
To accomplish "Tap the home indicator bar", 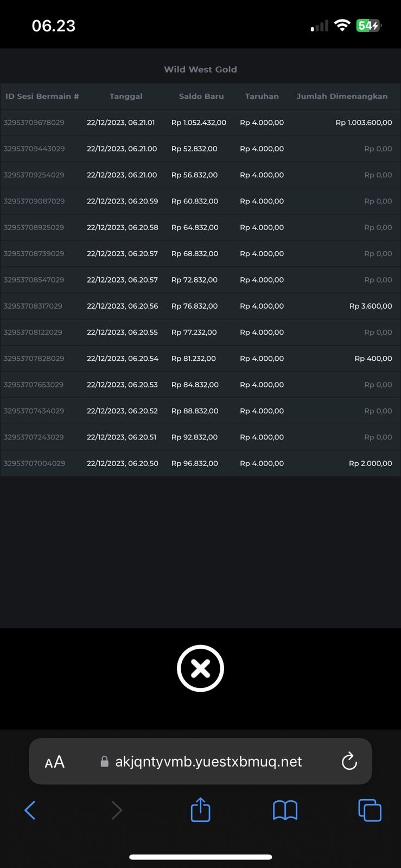I will pyautogui.click(x=200, y=857).
